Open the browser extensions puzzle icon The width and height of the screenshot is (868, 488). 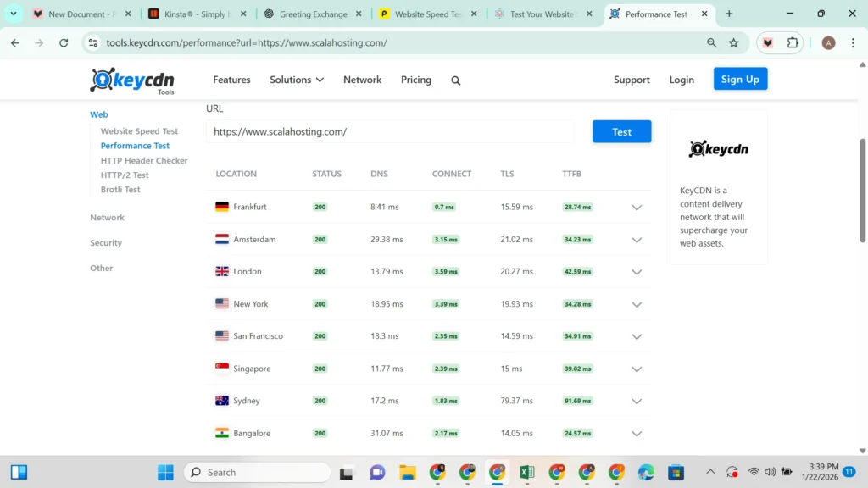(792, 42)
